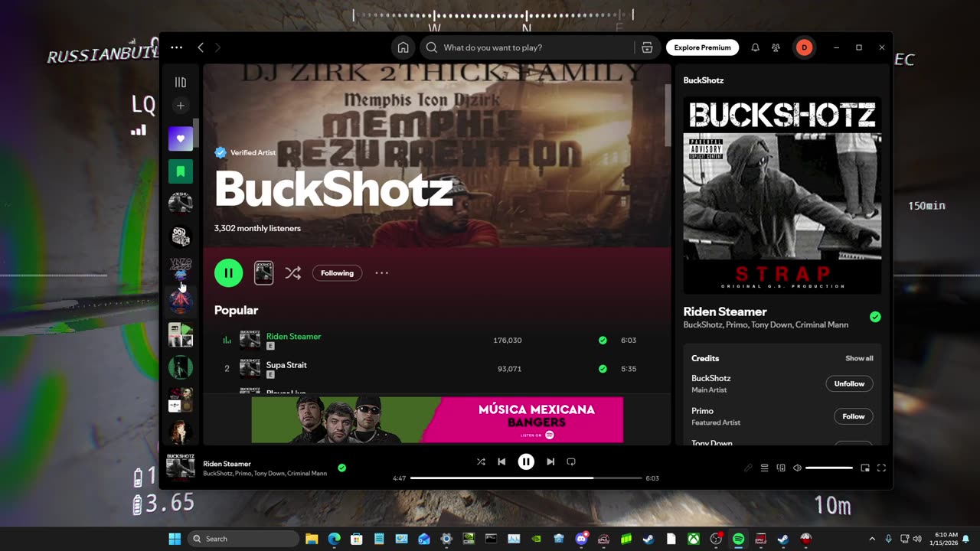Open the Xbox app in taskbar
The height and width of the screenshot is (551, 980).
click(x=693, y=539)
